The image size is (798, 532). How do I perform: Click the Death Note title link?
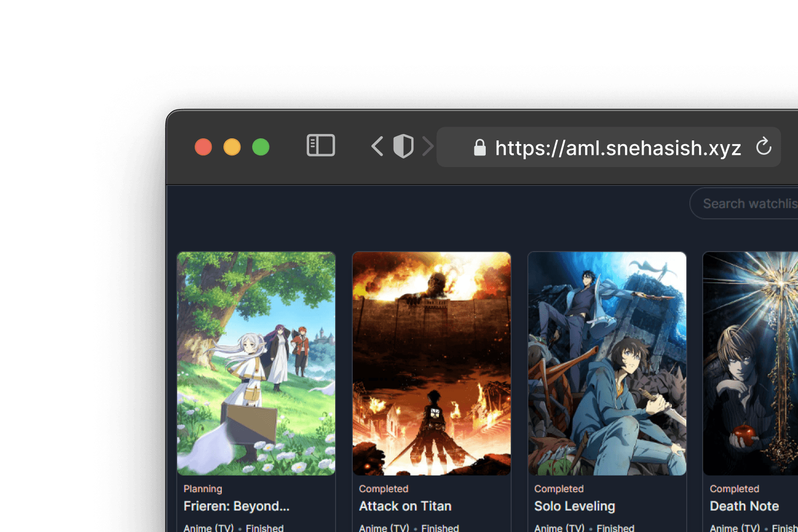(x=744, y=506)
